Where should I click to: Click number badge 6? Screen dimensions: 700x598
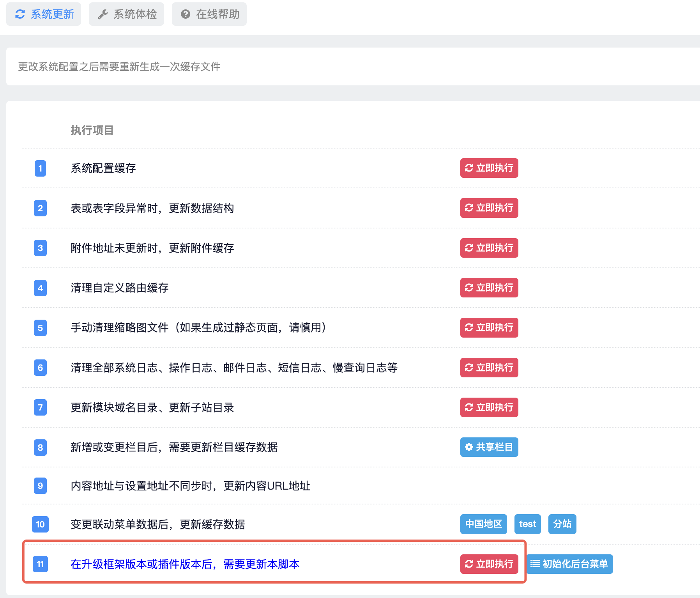[40, 368]
